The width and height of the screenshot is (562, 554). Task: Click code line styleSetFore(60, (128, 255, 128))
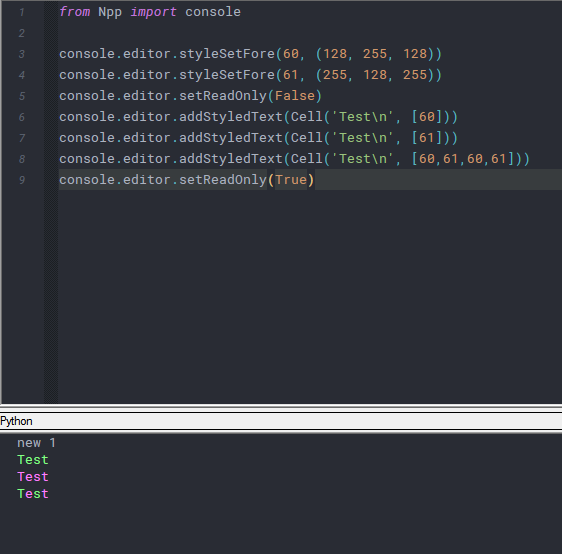pos(251,54)
